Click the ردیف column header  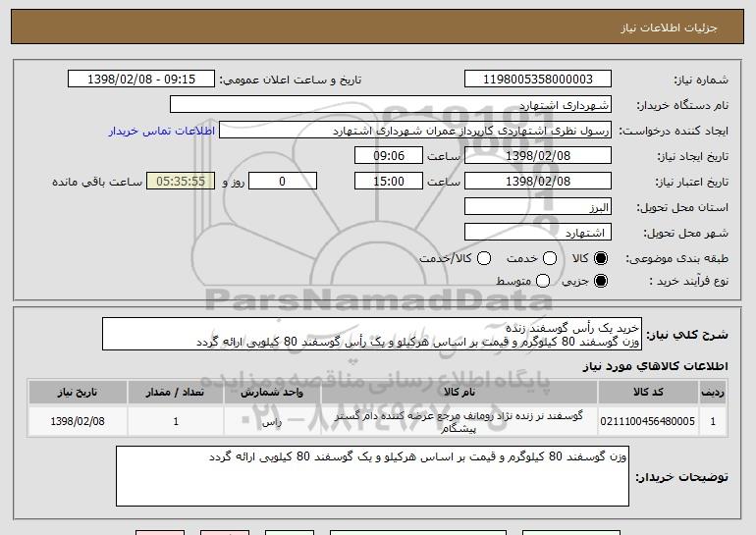(713, 393)
